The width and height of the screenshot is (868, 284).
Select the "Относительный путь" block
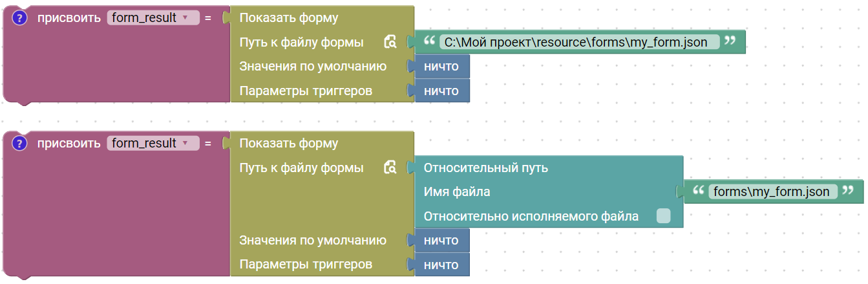coord(485,168)
